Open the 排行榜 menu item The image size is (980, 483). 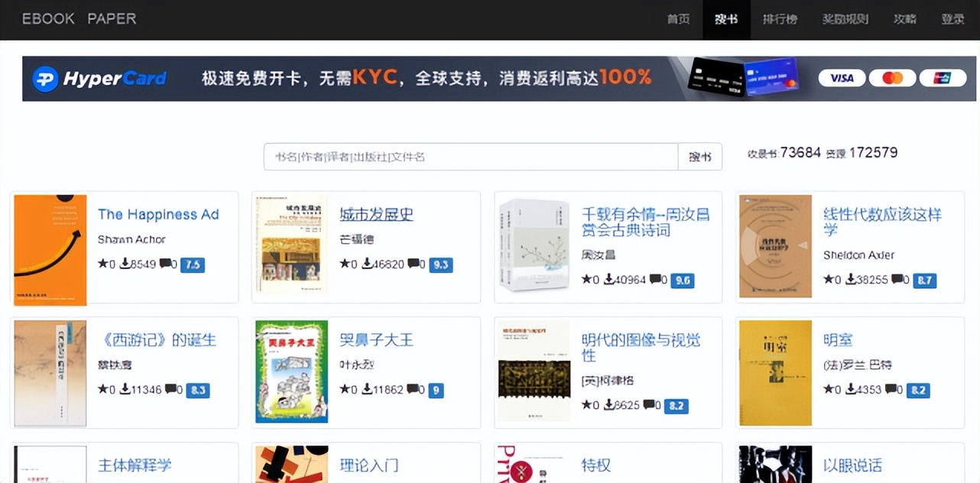[x=779, y=19]
